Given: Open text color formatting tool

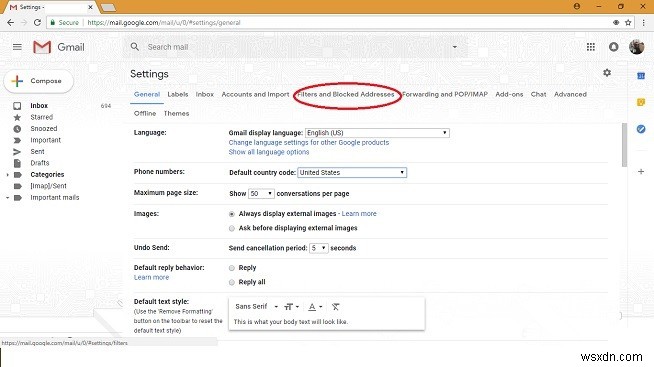Looking at the screenshot, I should click(x=315, y=307).
